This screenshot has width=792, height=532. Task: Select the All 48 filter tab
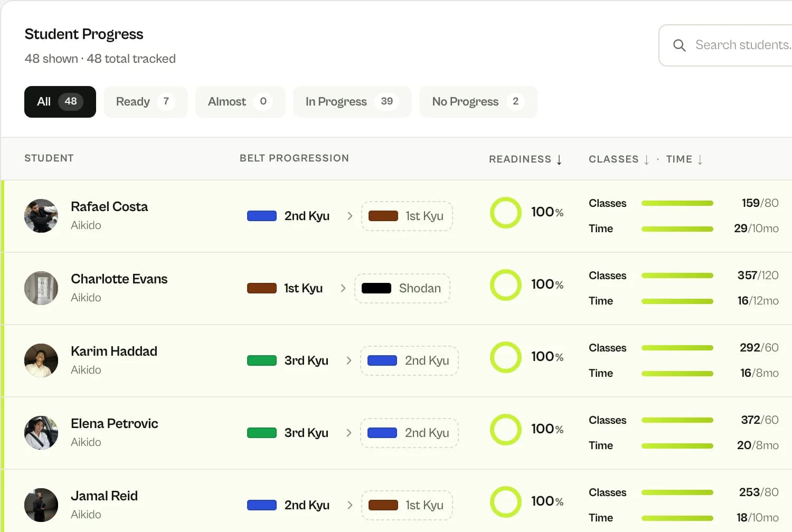[x=60, y=102]
